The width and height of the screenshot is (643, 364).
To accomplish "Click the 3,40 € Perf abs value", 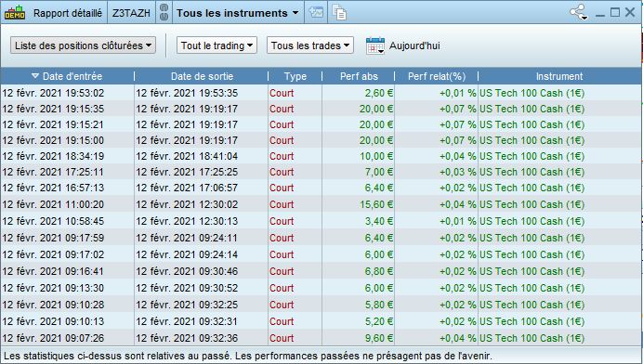I will [x=379, y=221].
